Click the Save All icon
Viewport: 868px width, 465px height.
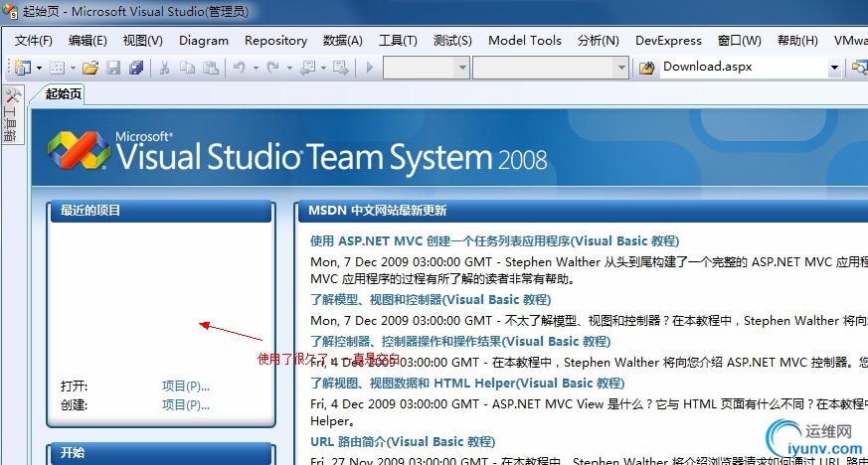click(136, 68)
